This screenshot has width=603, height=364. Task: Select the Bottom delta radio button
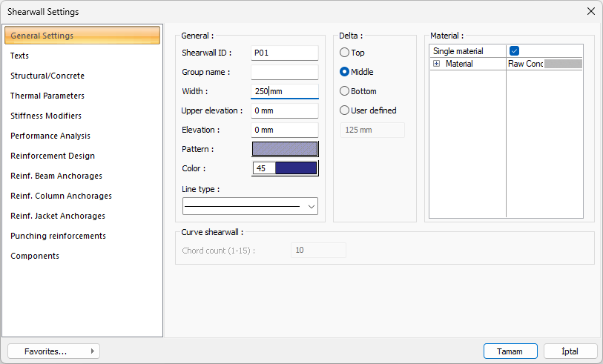pos(344,91)
